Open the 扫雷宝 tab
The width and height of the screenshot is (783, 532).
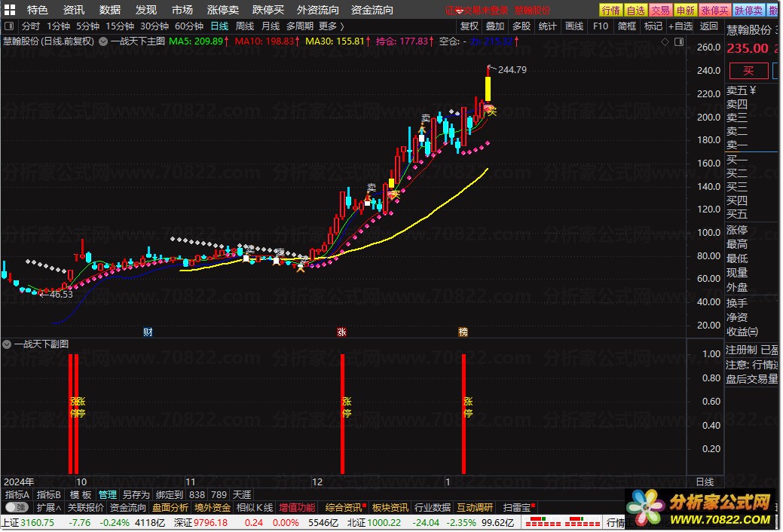coord(517,508)
